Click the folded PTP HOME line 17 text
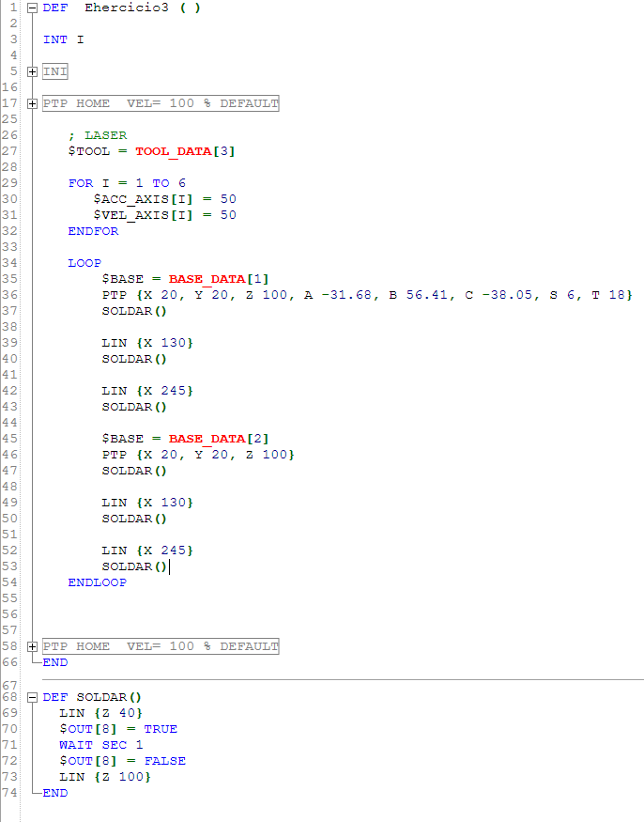Image resolution: width=644 pixels, height=822 pixels. coord(161,103)
